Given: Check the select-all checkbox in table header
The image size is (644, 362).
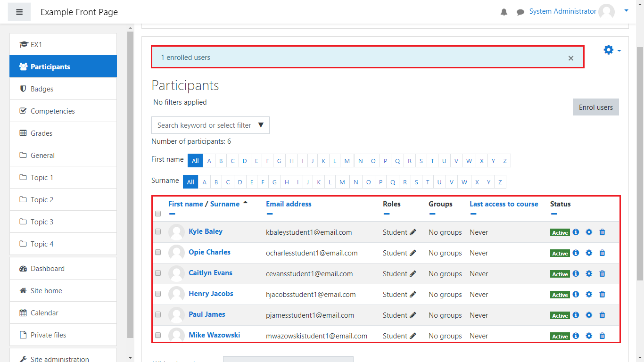Looking at the screenshot, I should [158, 214].
